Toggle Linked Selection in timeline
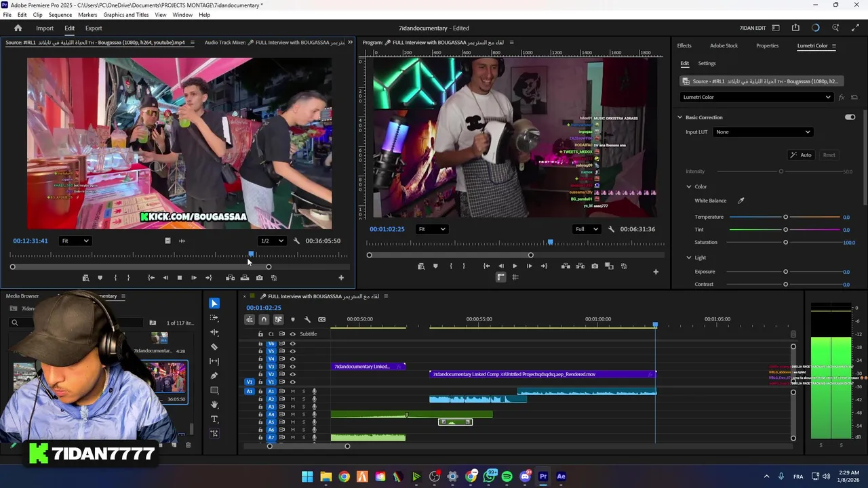 point(278,319)
